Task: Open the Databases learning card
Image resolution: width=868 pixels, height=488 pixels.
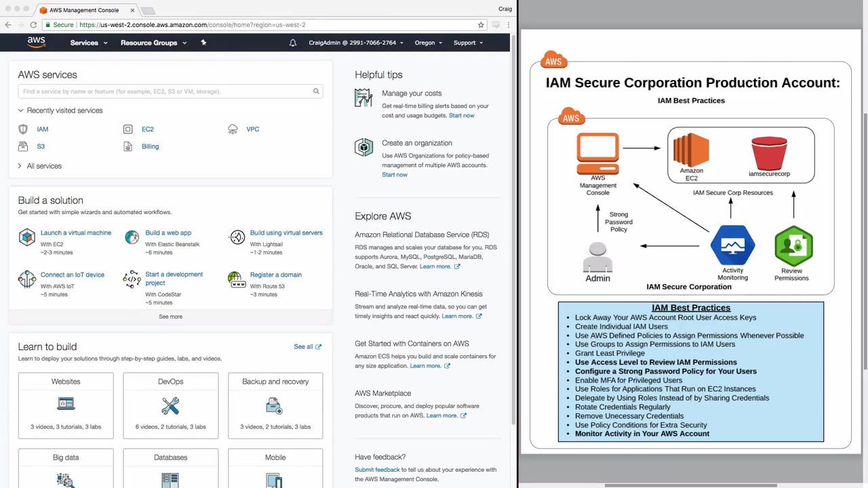Action: click(170, 468)
